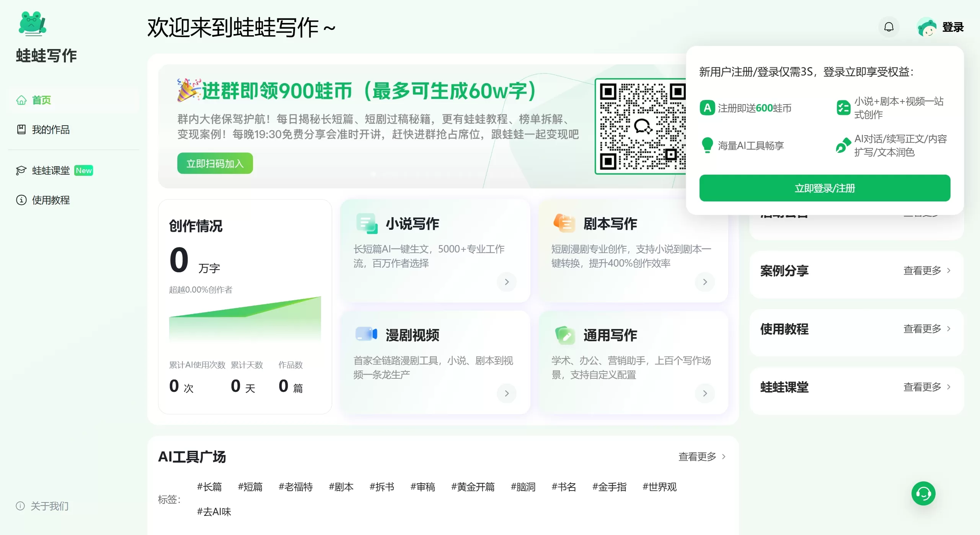Click the 登录 link at top right
Image resolution: width=980 pixels, height=535 pixels.
tap(953, 27)
